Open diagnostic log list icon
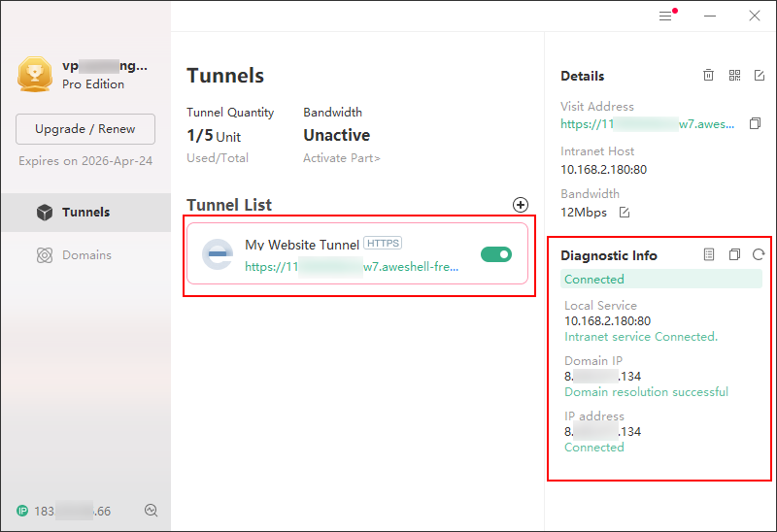This screenshot has width=777, height=532. 709,254
